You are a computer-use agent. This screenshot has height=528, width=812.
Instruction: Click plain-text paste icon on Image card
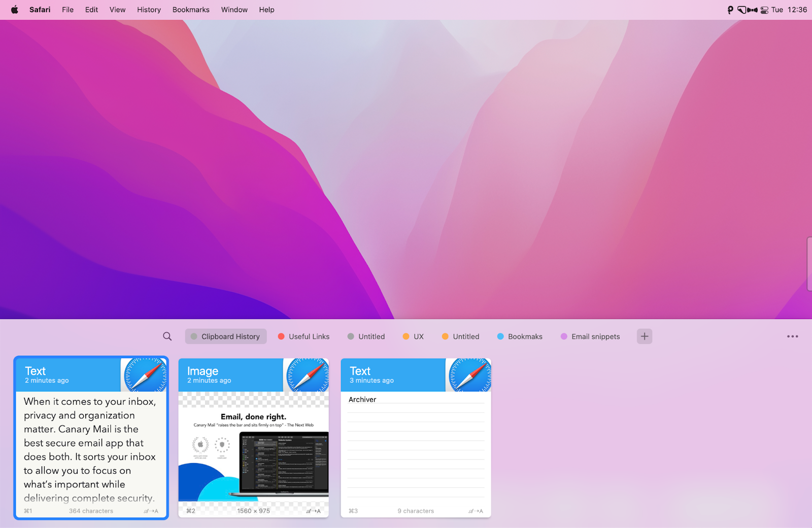314,511
